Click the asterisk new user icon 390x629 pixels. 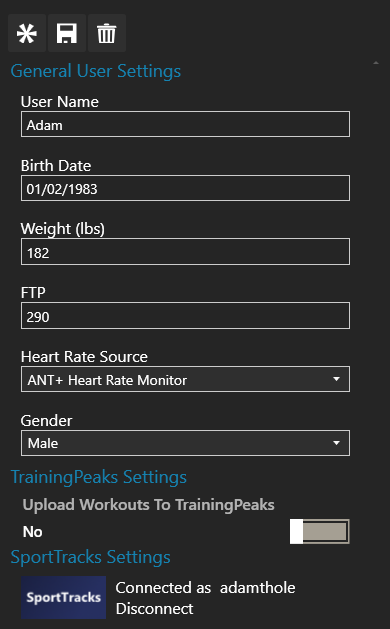[27, 33]
